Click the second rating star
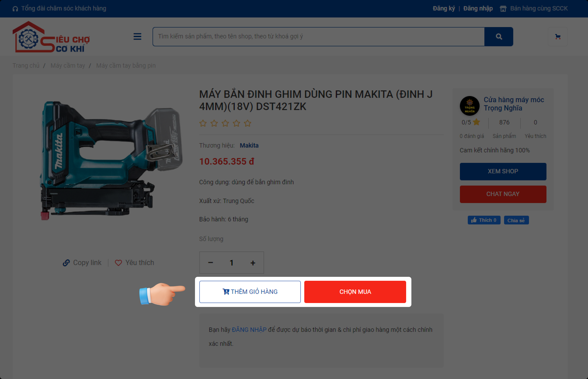This screenshot has height=379, width=588. click(x=214, y=123)
